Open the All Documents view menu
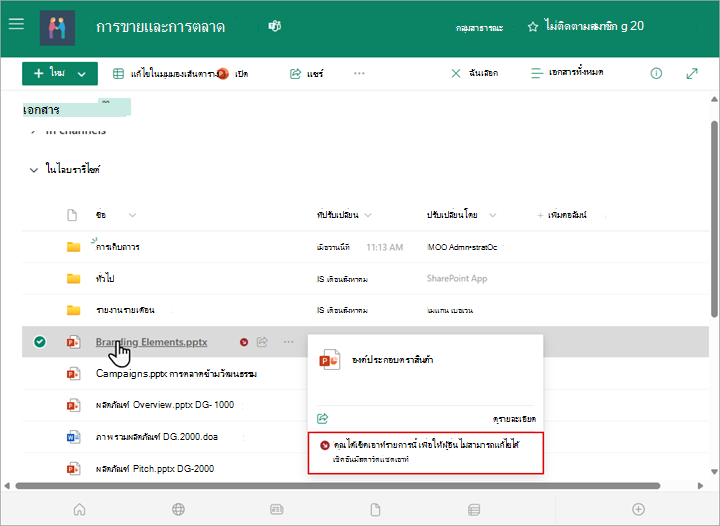Viewport: 720px width, 526px height. [567, 73]
